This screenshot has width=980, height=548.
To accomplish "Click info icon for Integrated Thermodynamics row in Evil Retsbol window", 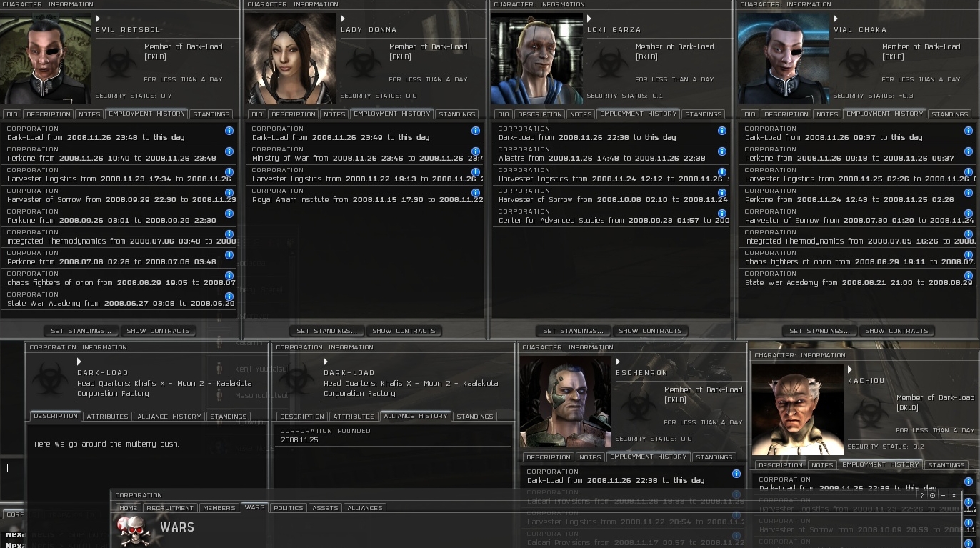I will (x=229, y=234).
